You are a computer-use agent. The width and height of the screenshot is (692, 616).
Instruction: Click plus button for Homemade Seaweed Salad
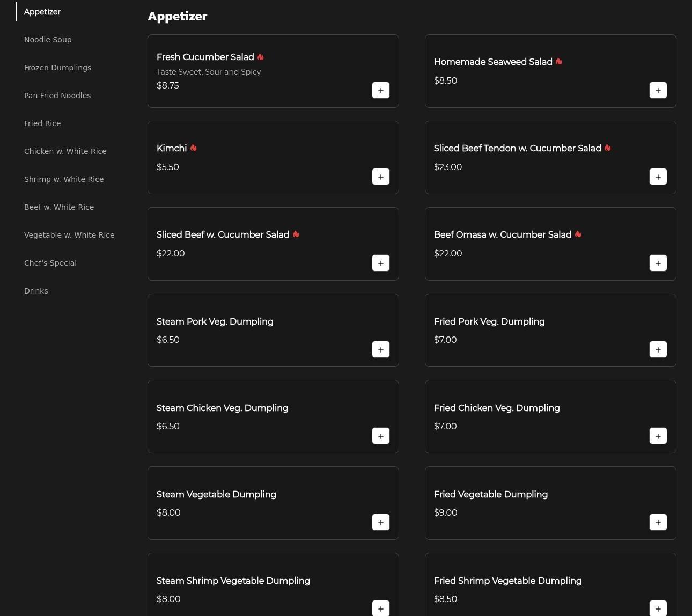(x=658, y=90)
